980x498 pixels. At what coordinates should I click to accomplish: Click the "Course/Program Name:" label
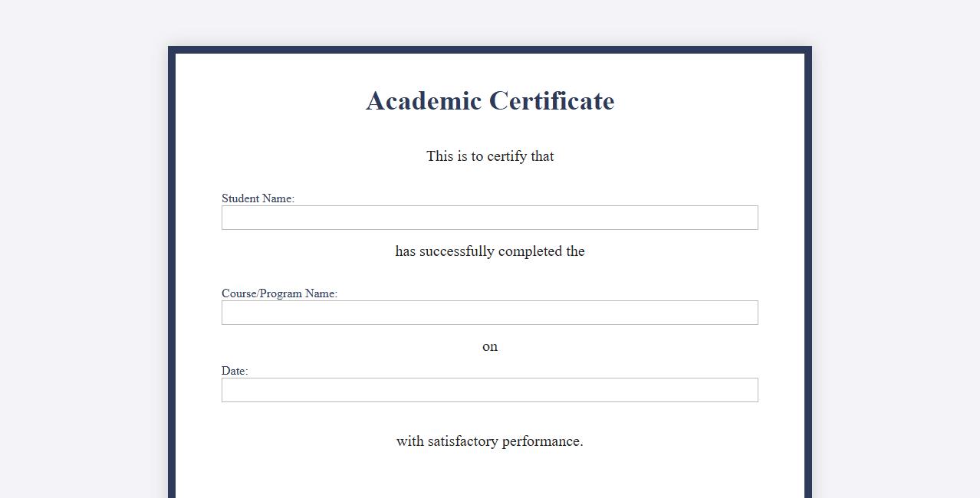click(279, 293)
